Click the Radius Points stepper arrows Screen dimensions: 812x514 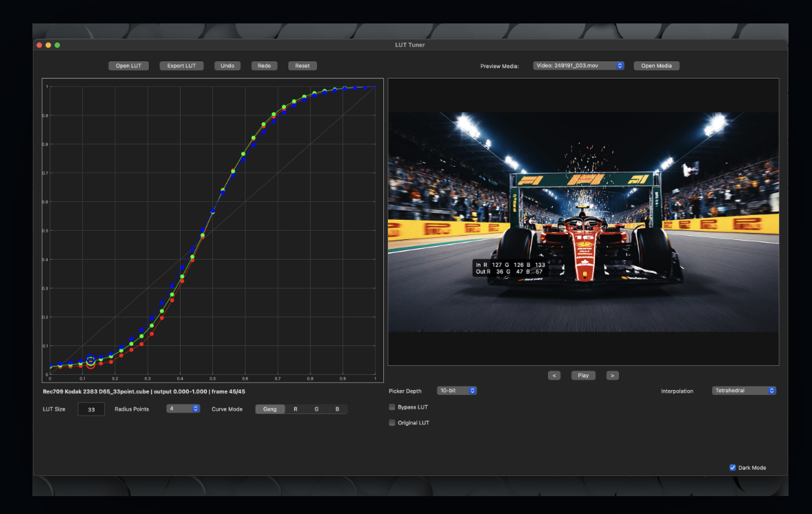coord(196,409)
